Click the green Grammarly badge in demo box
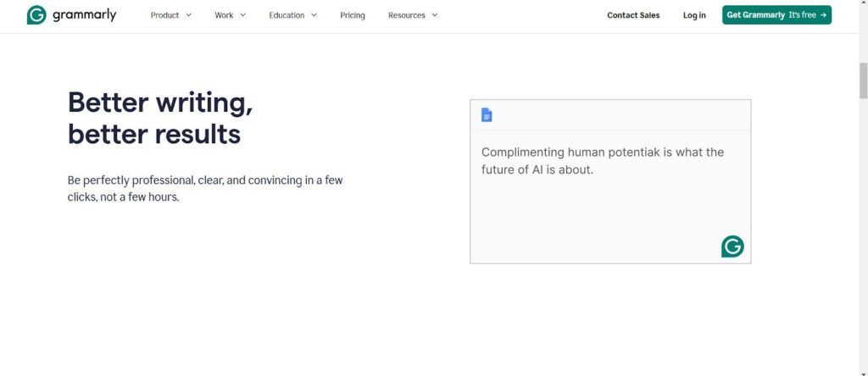 pos(732,246)
